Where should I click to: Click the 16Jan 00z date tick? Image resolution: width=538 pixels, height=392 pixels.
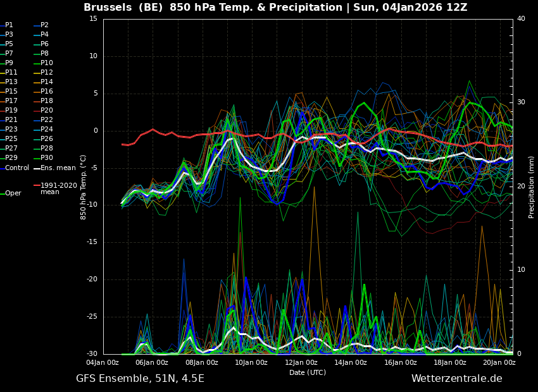[401, 362]
